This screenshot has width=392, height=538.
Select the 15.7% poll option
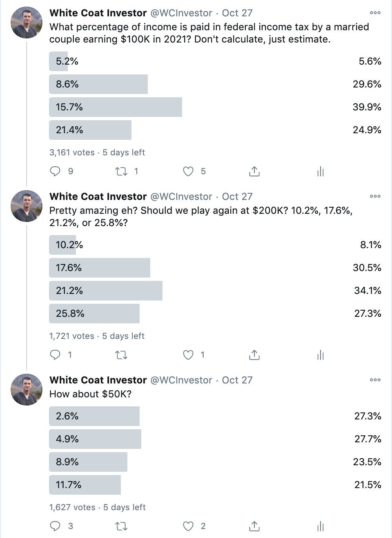pyautogui.click(x=215, y=107)
